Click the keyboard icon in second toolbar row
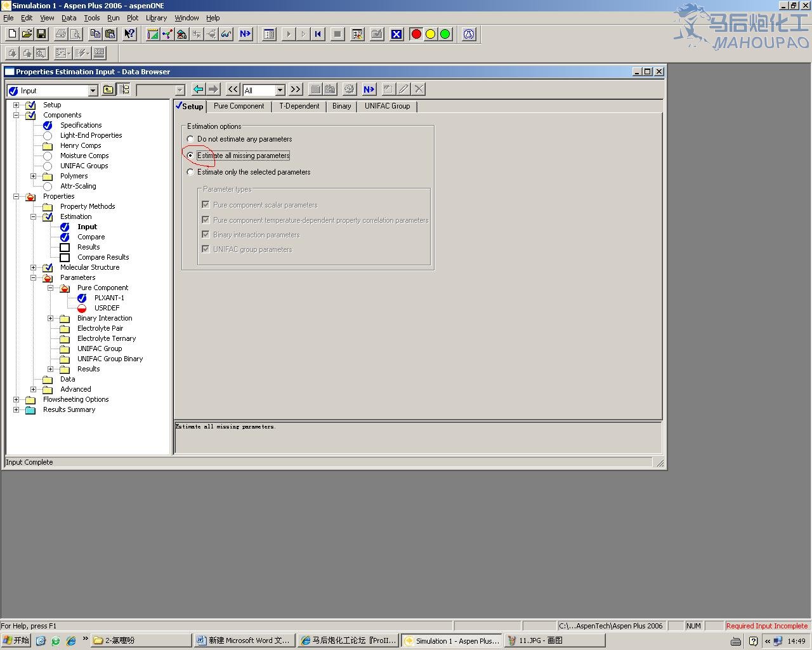 tap(99, 53)
